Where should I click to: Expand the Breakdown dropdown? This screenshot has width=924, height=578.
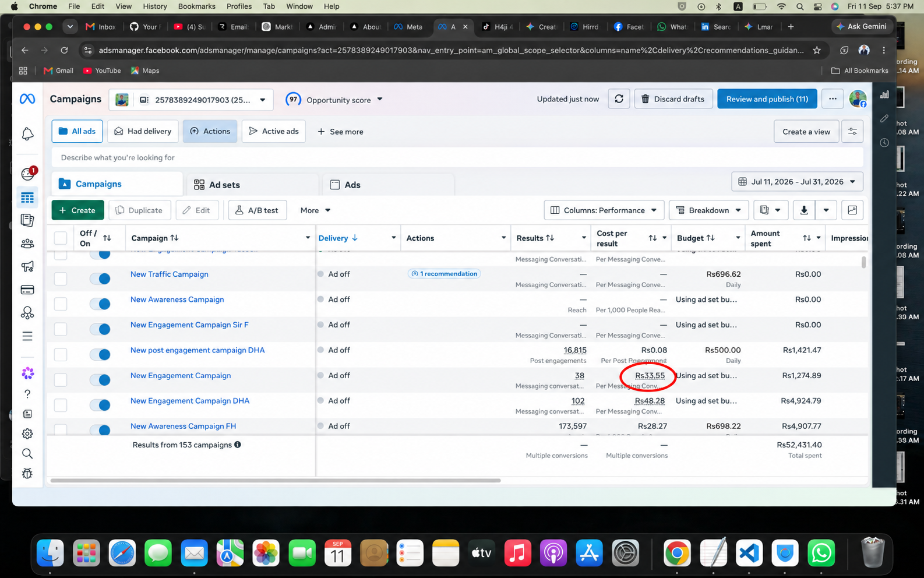[709, 210]
